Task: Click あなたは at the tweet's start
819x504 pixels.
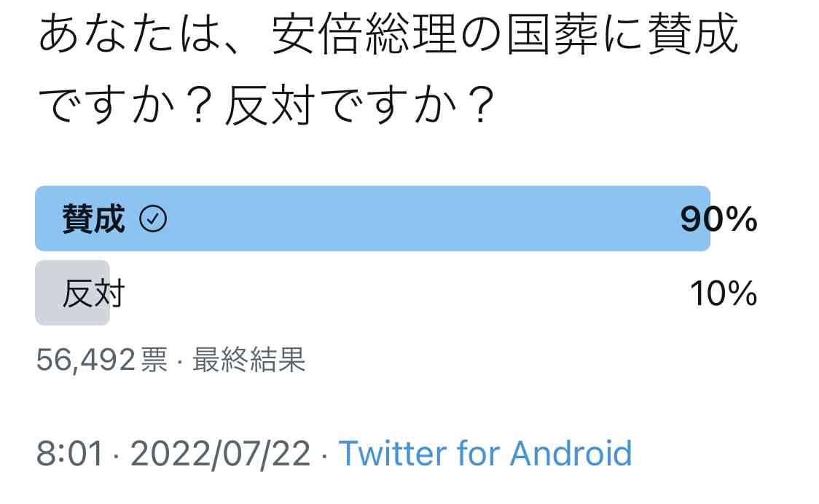Action: pyautogui.click(x=130, y=34)
